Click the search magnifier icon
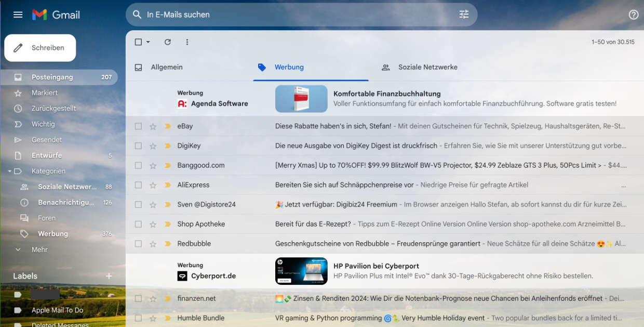 pyautogui.click(x=137, y=15)
